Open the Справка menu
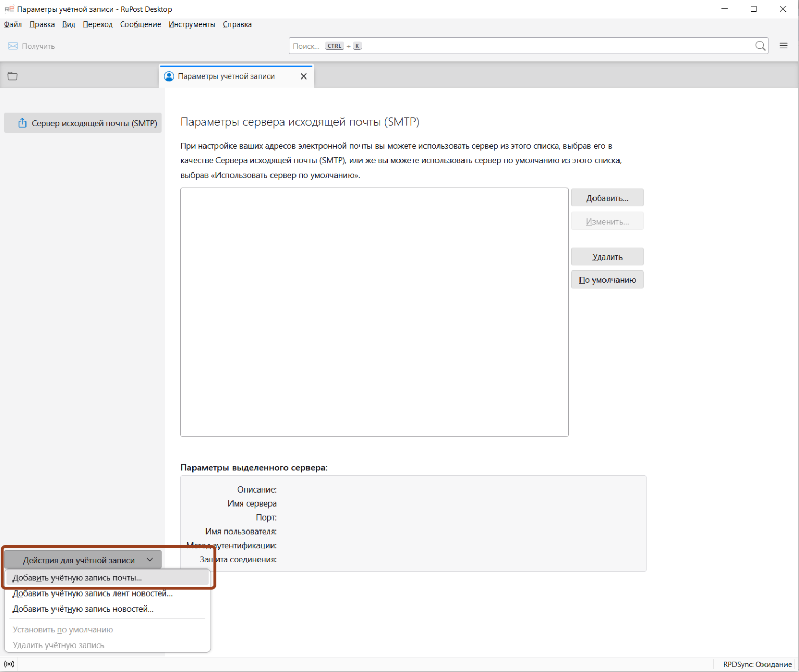The height and width of the screenshot is (672, 799). click(237, 24)
